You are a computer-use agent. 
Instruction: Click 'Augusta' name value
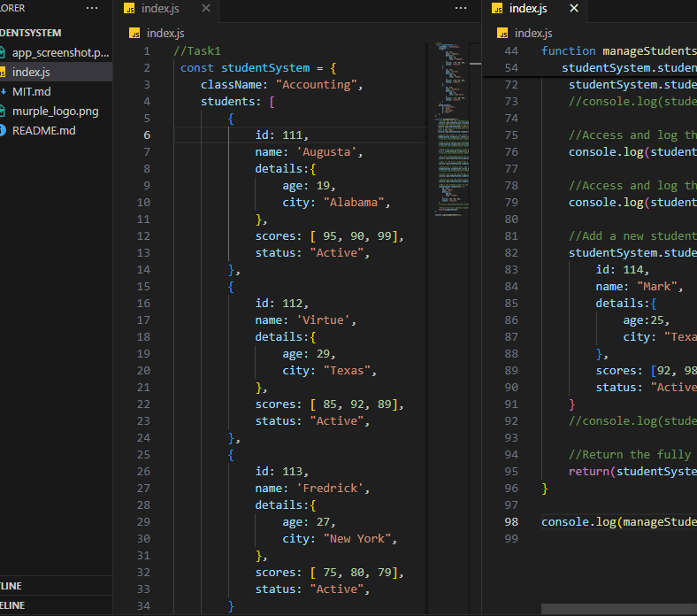(x=326, y=152)
